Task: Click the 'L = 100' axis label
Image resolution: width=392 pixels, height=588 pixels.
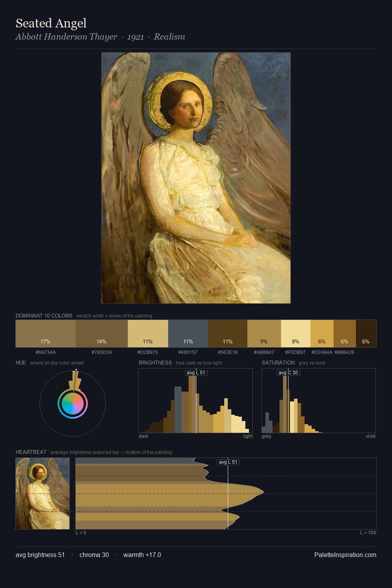Action: tap(368, 533)
